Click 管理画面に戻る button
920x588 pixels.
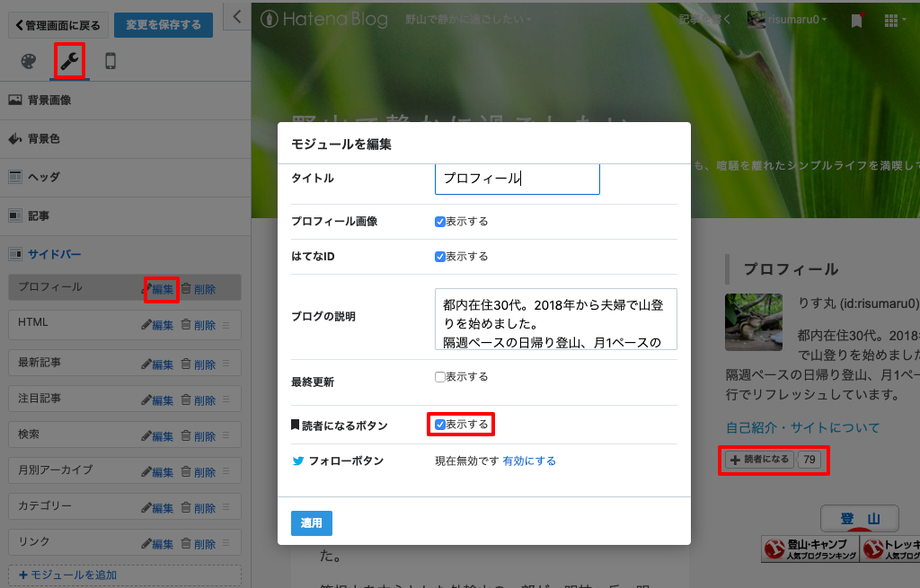point(58,25)
